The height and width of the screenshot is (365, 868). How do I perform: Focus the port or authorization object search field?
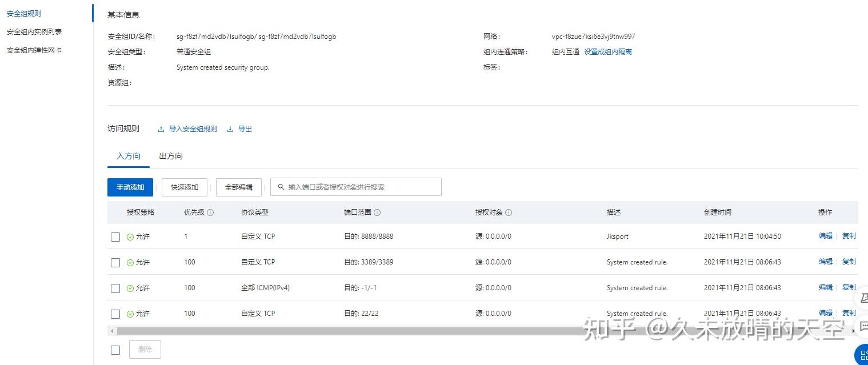click(x=356, y=187)
